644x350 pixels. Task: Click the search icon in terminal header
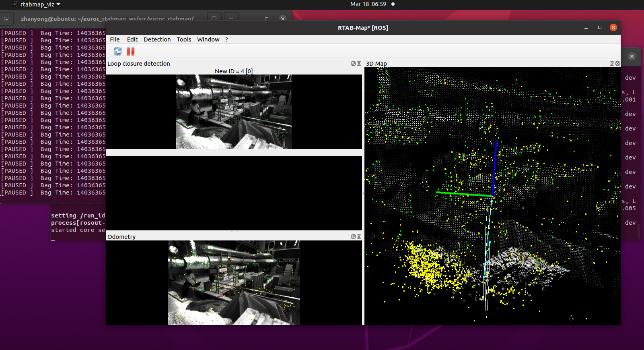[x=214, y=18]
